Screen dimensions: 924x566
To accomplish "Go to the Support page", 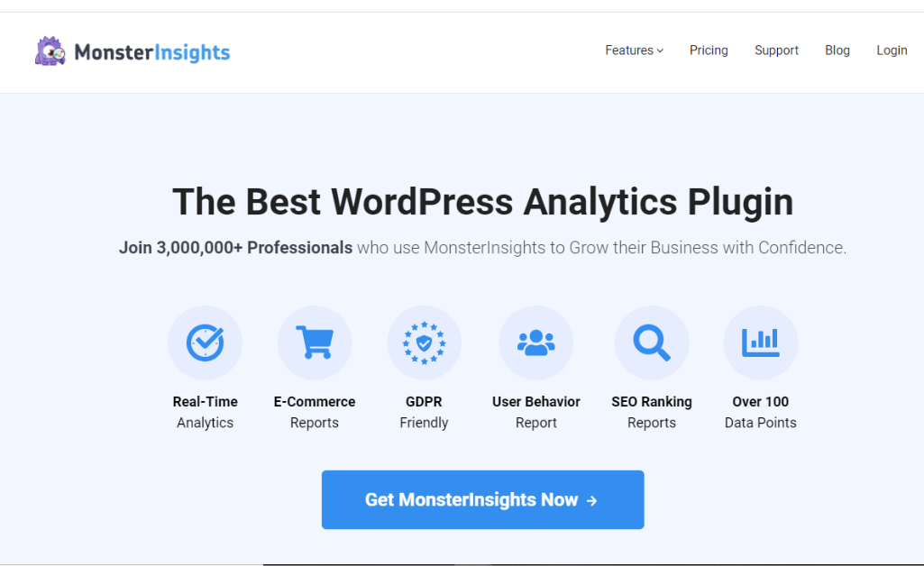I will (x=776, y=50).
